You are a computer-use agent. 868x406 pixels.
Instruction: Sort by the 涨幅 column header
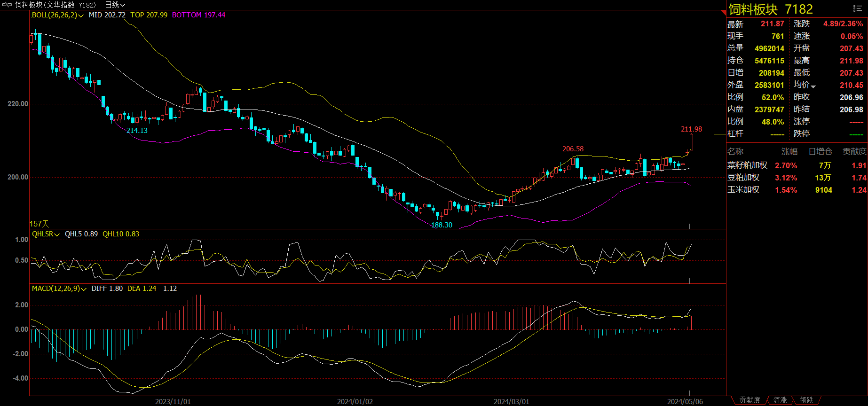point(789,151)
